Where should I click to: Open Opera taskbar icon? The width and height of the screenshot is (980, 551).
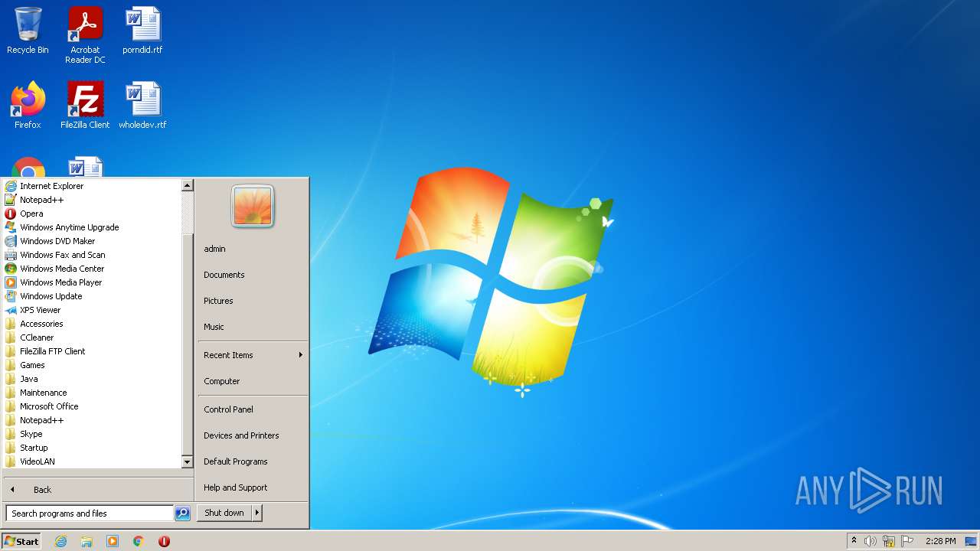pyautogui.click(x=164, y=541)
